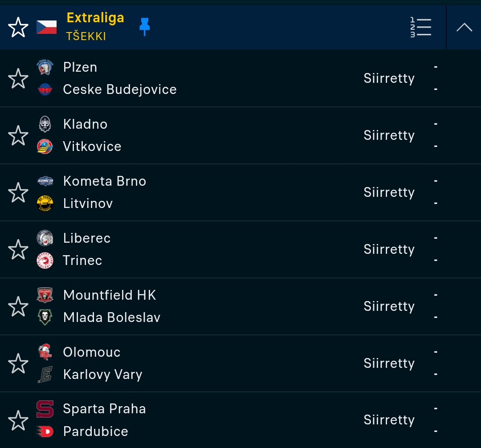Open Mountfield HK match Siirretty status
This screenshot has height=448, width=481.
pyautogui.click(x=389, y=306)
